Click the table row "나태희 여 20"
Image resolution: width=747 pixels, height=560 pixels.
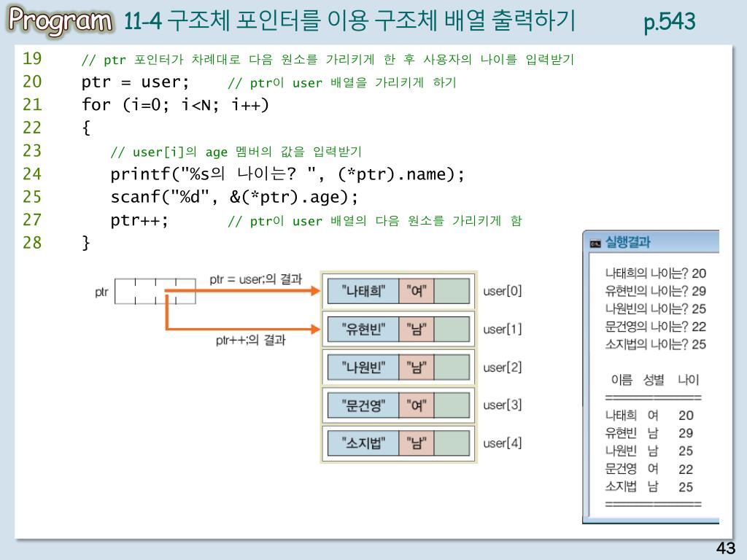tap(649, 416)
